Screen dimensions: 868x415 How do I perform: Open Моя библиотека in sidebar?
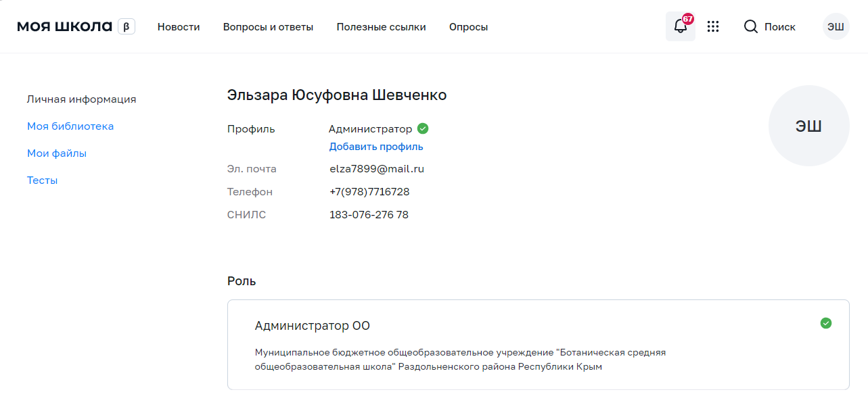70,126
